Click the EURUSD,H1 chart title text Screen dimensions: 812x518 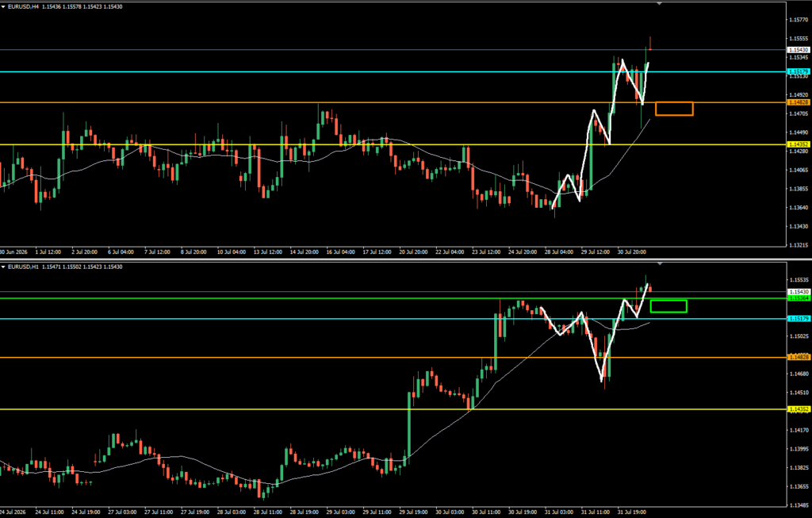(23, 267)
